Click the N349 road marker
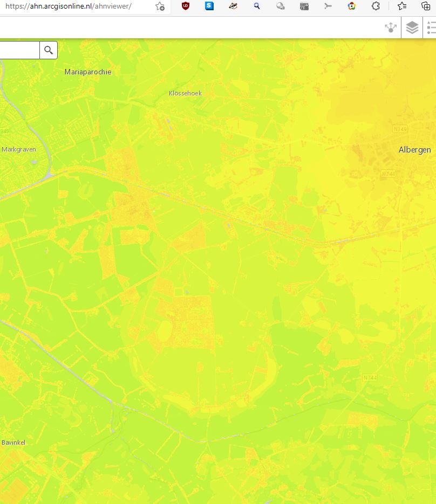 click(400, 129)
